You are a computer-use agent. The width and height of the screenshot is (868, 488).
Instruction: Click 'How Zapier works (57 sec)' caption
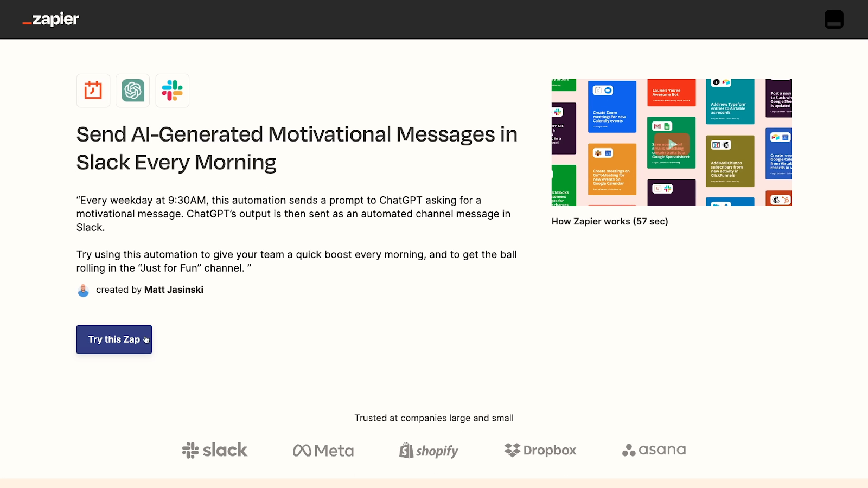click(610, 221)
